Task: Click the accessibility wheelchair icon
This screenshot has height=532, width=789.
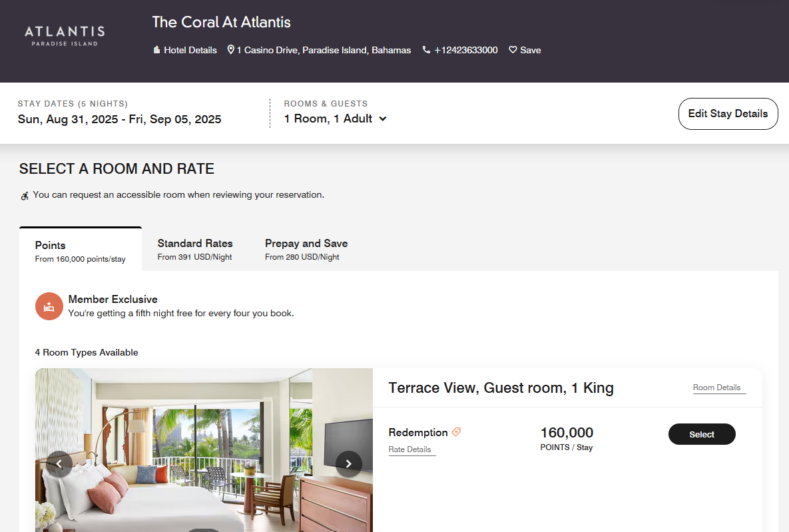Action: (25, 195)
